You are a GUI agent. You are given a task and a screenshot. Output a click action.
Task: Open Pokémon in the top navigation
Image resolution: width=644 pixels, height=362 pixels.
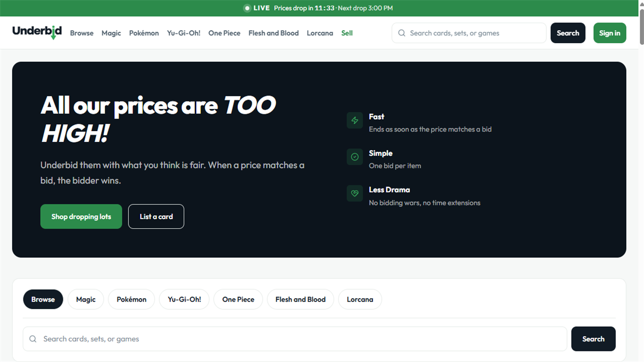click(144, 33)
